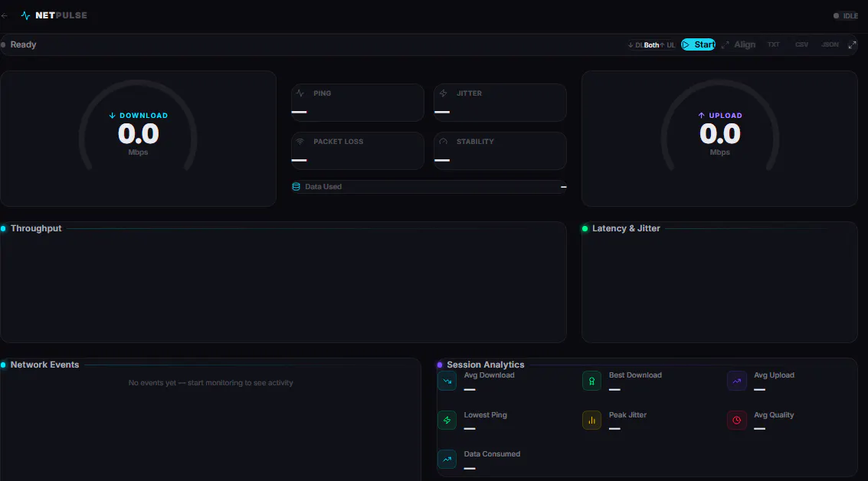Click the Avg Upload label
Viewport: 868px width, 481px height.
[774, 375]
